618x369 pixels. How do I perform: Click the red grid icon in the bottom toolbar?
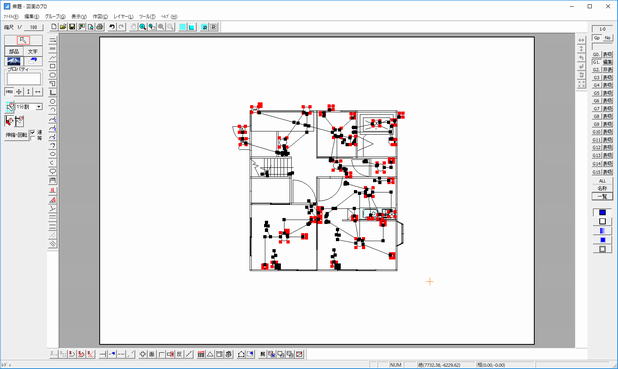pyautogui.click(x=201, y=354)
